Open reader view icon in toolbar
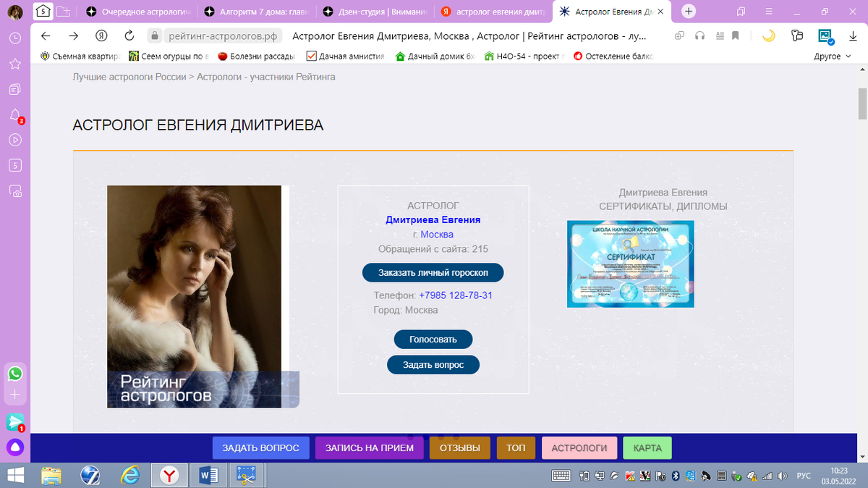Screen dimensions: 868x488 click(x=719, y=34)
